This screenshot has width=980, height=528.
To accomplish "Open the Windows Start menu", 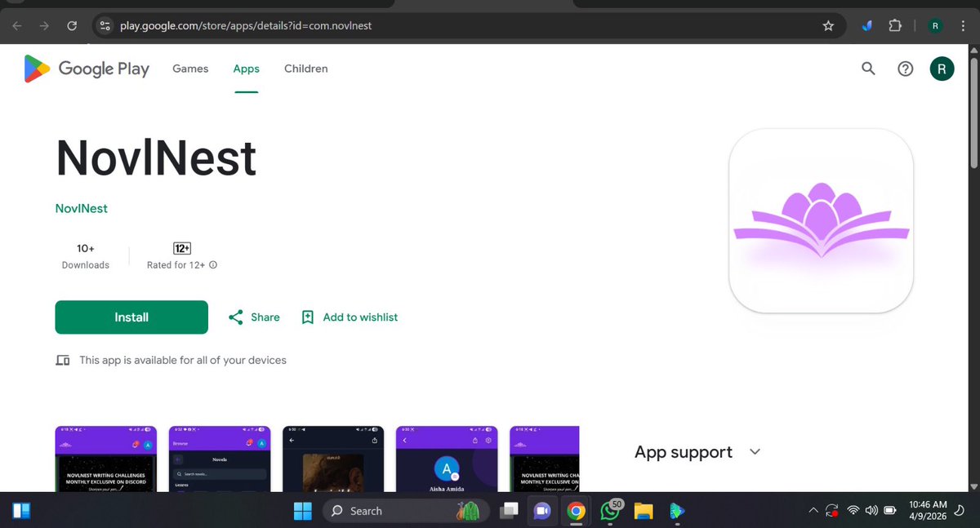I will [x=303, y=511].
